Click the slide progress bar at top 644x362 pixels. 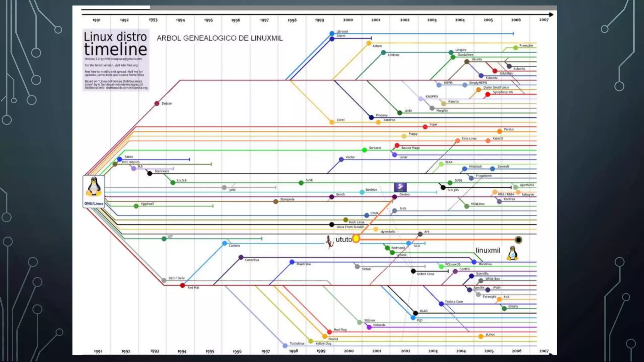(x=314, y=8)
